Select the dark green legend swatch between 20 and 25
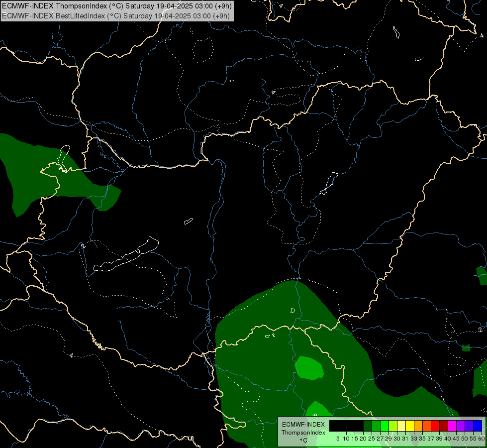The width and height of the screenshot is (487, 448). click(x=368, y=426)
